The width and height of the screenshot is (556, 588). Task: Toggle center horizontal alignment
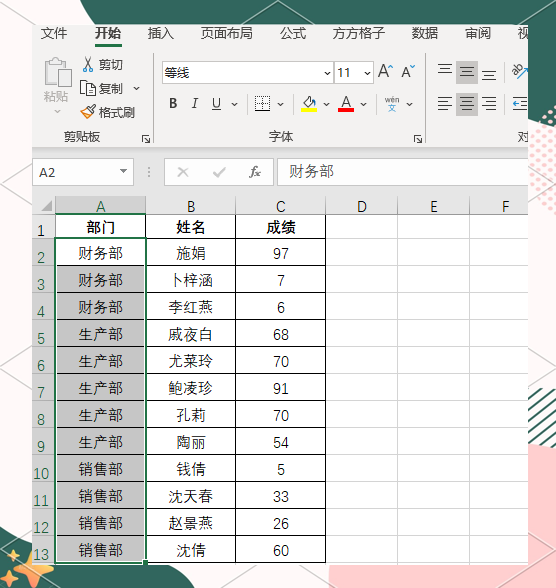467,104
